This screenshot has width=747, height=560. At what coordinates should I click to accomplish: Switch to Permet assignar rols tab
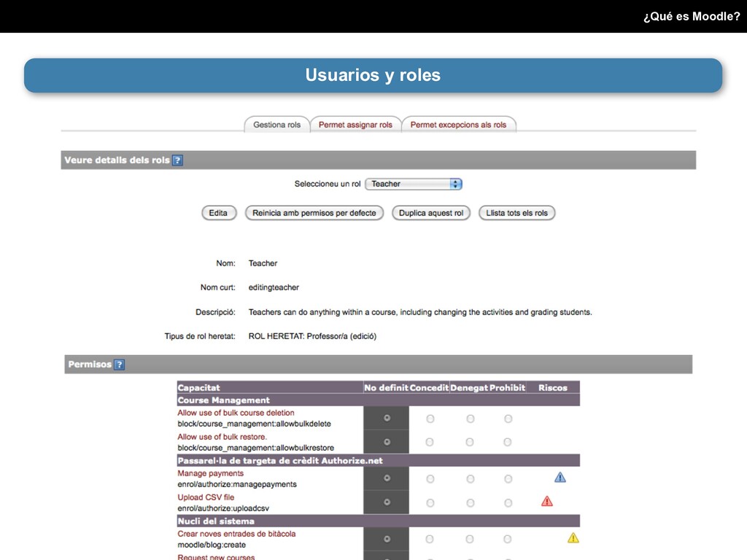point(355,125)
